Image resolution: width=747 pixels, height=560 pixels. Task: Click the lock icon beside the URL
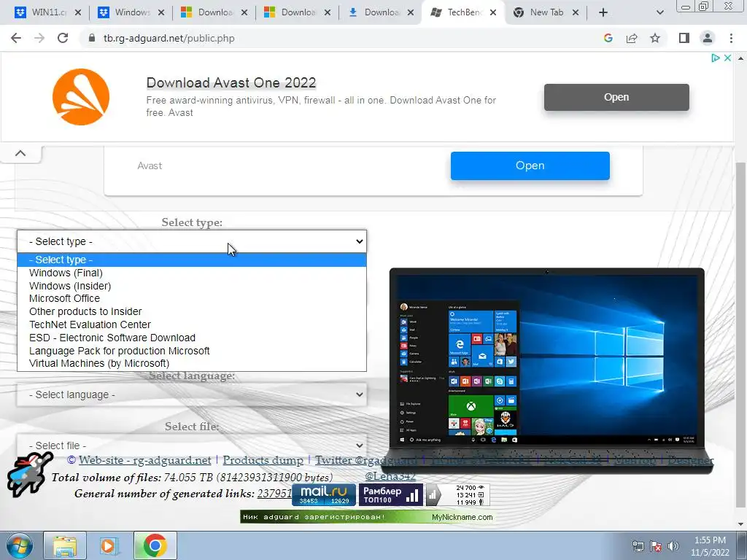pyautogui.click(x=92, y=38)
